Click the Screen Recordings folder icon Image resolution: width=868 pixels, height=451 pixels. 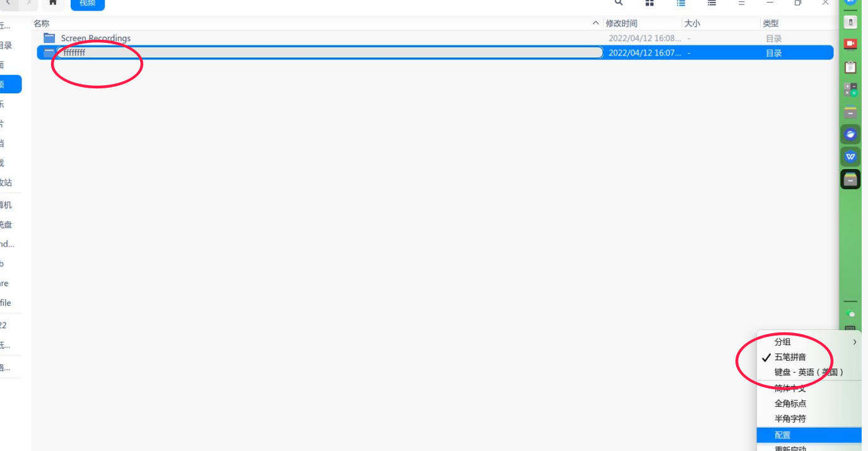click(x=49, y=38)
